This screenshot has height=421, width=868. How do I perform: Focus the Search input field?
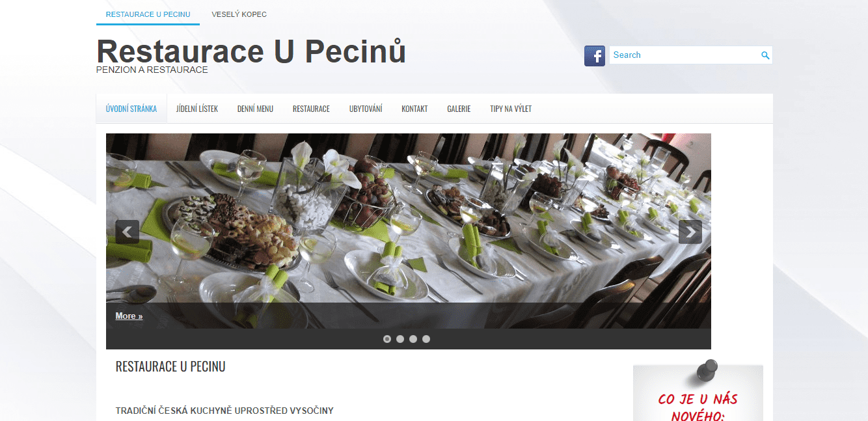686,55
